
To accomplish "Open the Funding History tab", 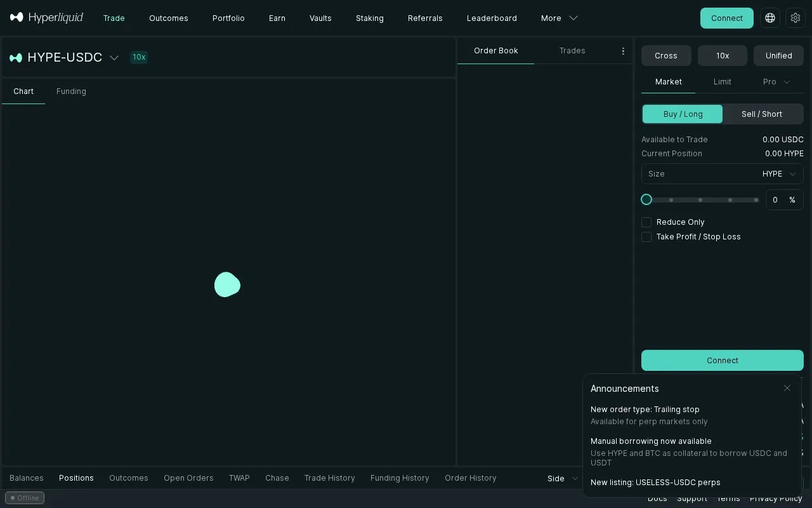I will tap(400, 478).
